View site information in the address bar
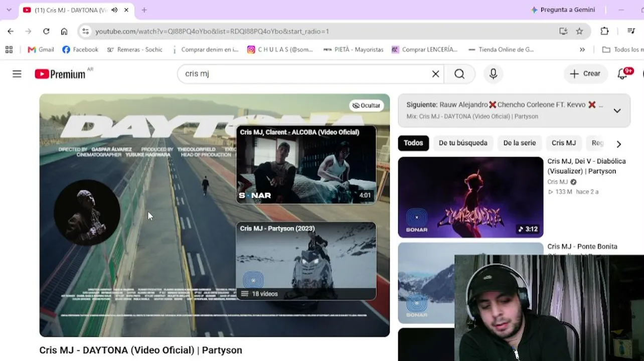The image size is (644, 361). 86,31
